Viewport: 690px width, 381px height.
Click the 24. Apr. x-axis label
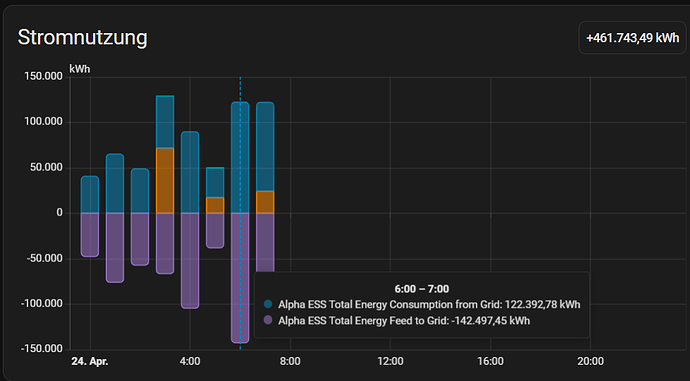click(x=90, y=362)
